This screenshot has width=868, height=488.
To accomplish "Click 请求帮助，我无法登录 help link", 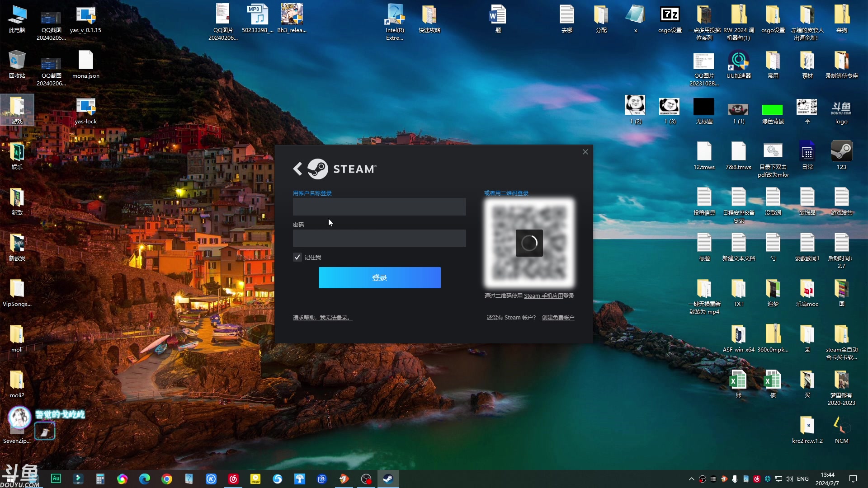I will [x=322, y=317].
